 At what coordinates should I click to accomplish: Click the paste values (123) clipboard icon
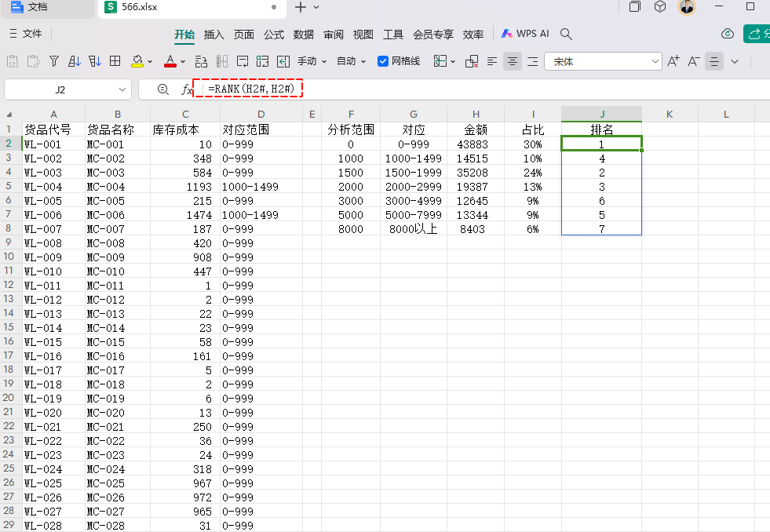tap(13, 61)
